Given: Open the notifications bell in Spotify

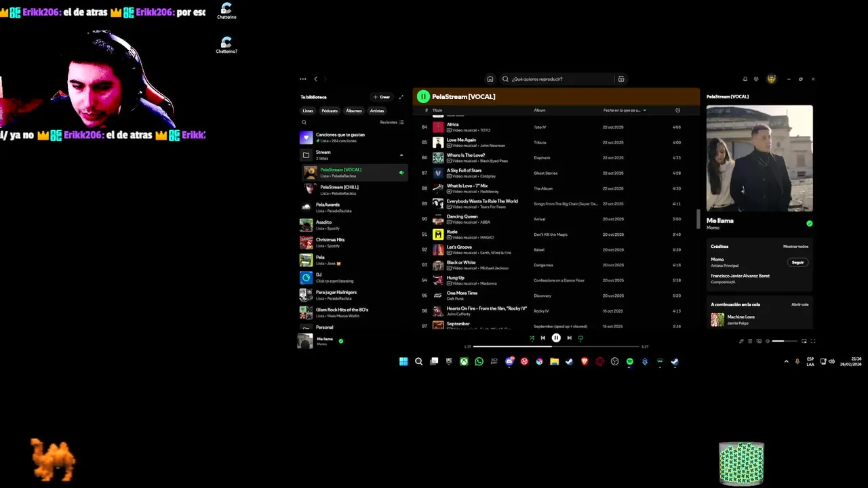Looking at the screenshot, I should [745, 79].
